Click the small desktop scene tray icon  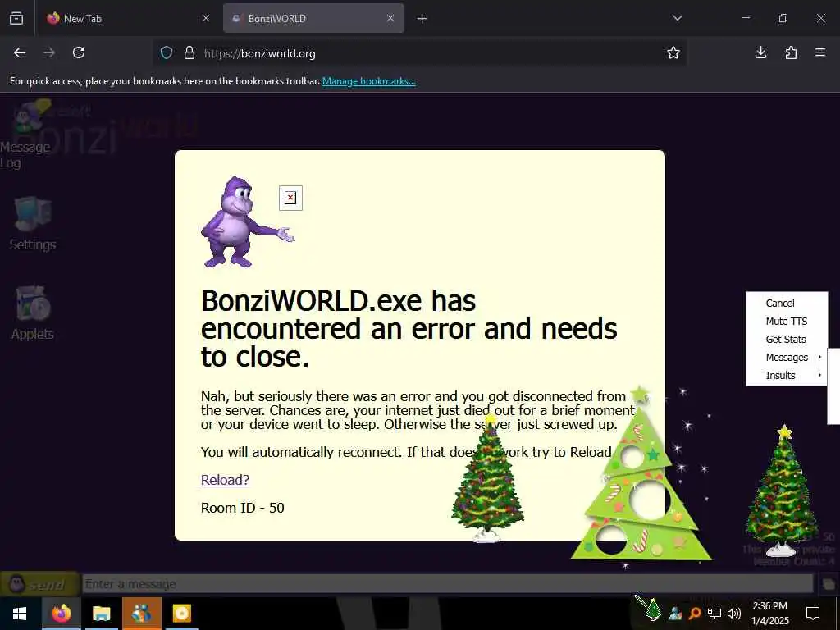pos(675,613)
